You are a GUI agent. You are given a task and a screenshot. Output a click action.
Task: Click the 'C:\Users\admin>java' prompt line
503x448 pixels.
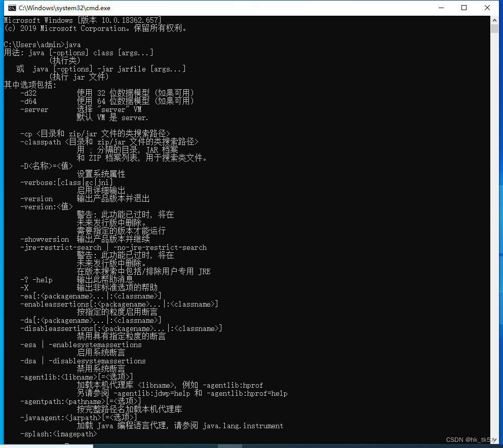43,45
